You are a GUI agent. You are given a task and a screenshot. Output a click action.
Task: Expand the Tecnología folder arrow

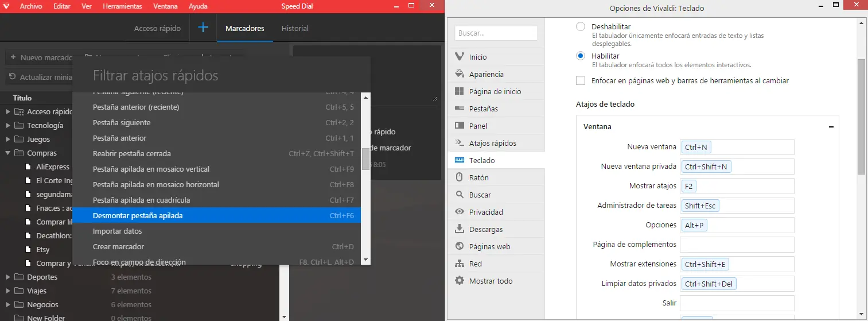(x=8, y=125)
